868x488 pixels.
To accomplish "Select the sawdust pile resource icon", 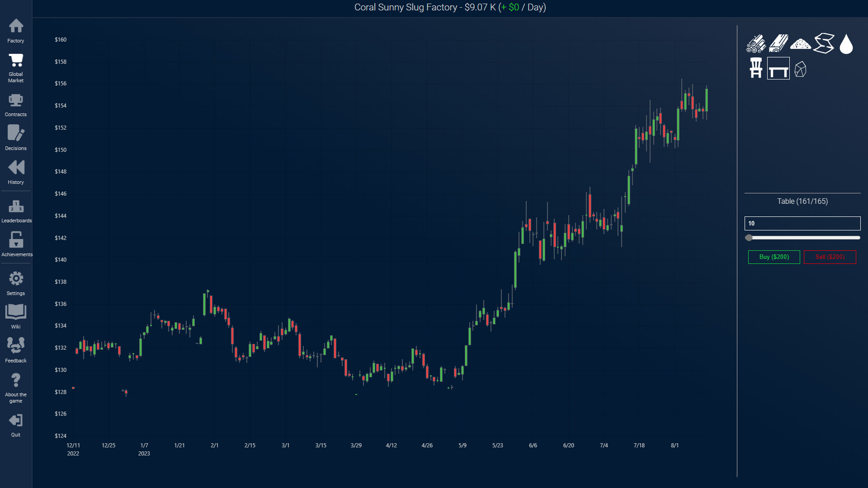I will [x=801, y=44].
